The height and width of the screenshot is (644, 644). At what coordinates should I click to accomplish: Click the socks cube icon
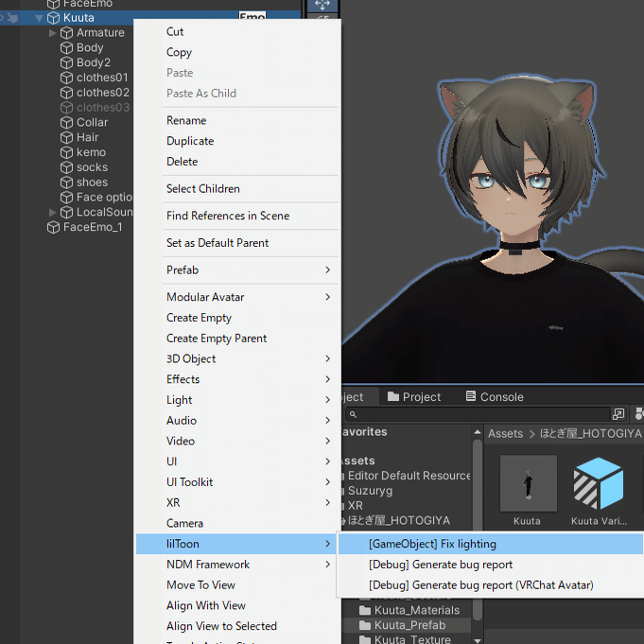66,167
